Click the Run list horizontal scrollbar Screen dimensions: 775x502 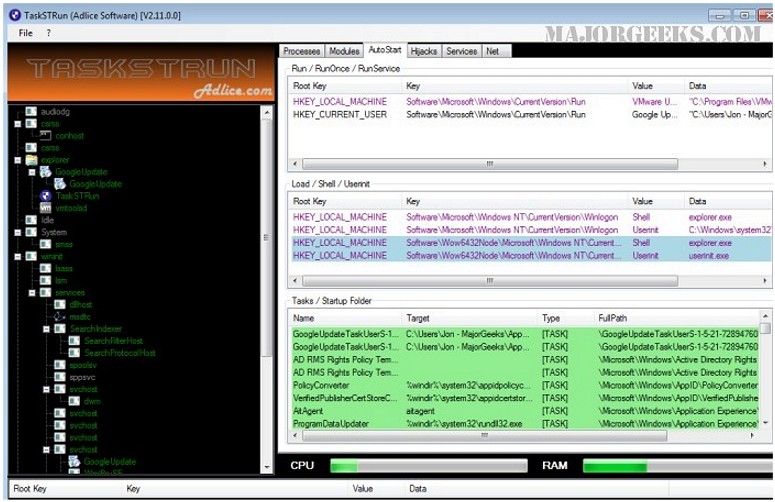[529, 164]
